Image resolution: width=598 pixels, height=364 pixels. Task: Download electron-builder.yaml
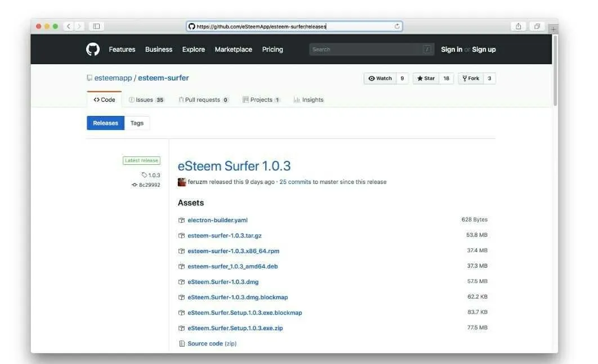[217, 221]
